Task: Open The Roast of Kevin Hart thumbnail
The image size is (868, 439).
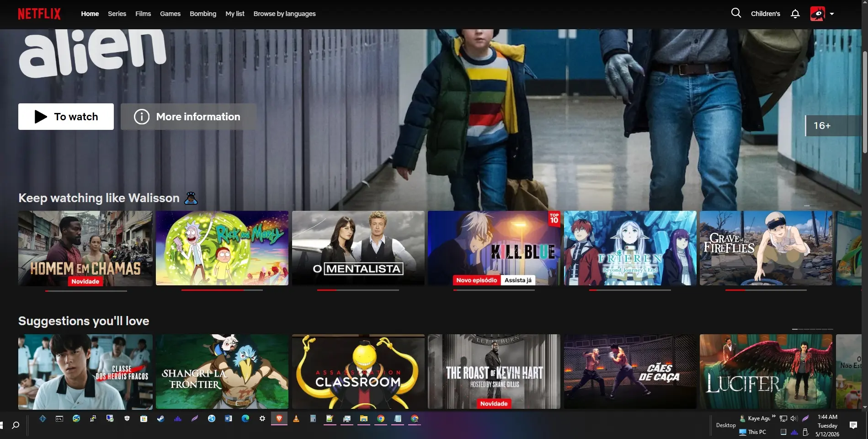Action: [x=494, y=372]
